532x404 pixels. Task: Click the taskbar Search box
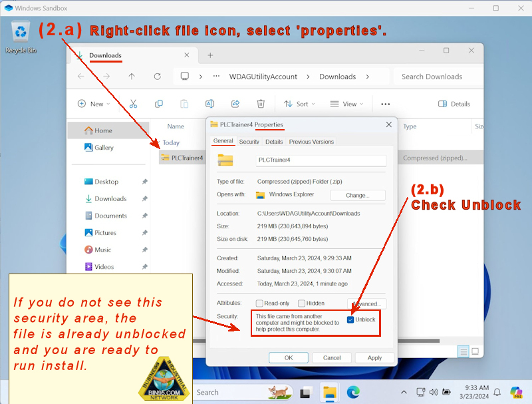pos(241,393)
